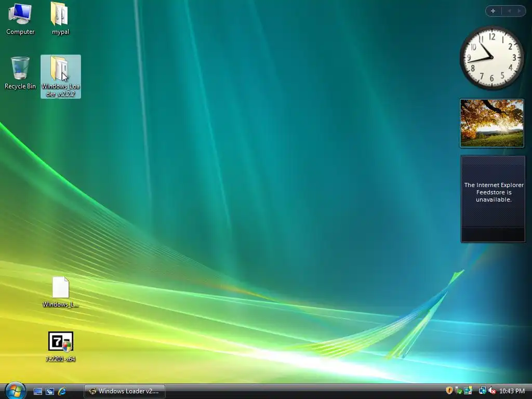Open the Windows Loader v2 taskbar button
Image resolution: width=532 pixels, height=399 pixels.
(x=125, y=391)
